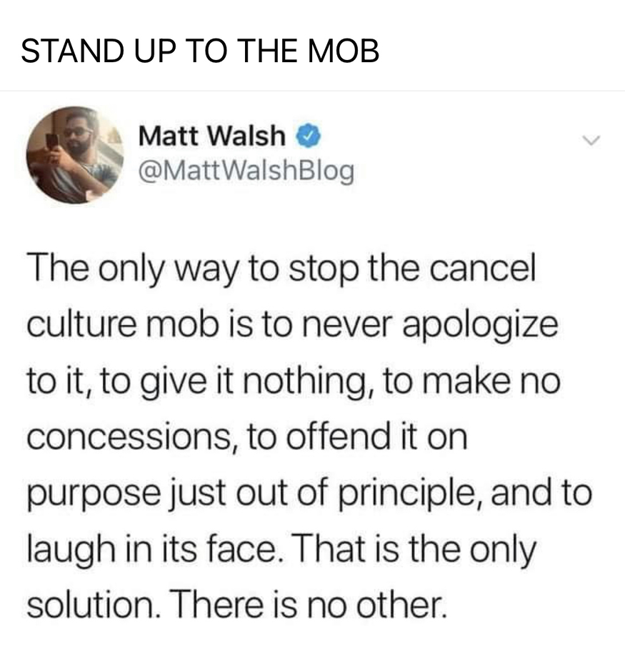Select the STAND UP TO THE MOB heading
Screen dimensions: 625x672
coord(200,51)
